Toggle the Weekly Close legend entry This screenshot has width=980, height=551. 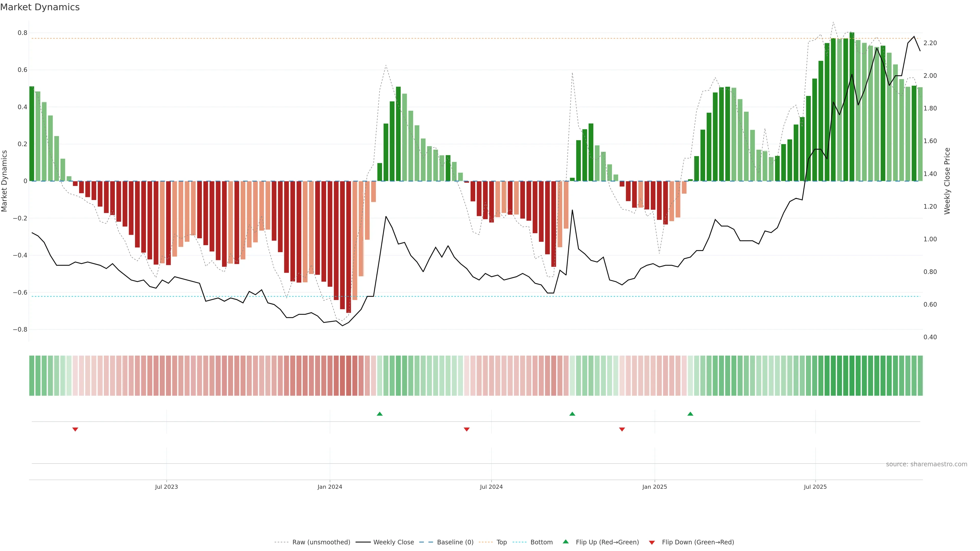(393, 542)
